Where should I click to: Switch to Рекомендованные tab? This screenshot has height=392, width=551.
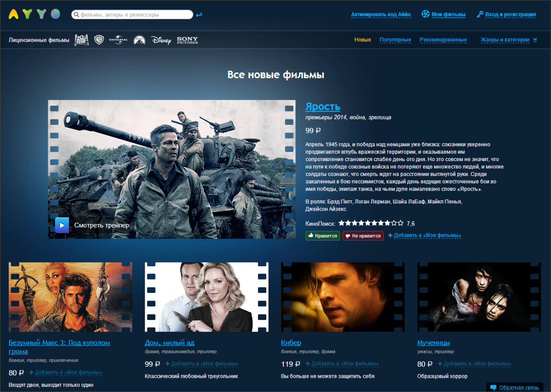point(443,40)
